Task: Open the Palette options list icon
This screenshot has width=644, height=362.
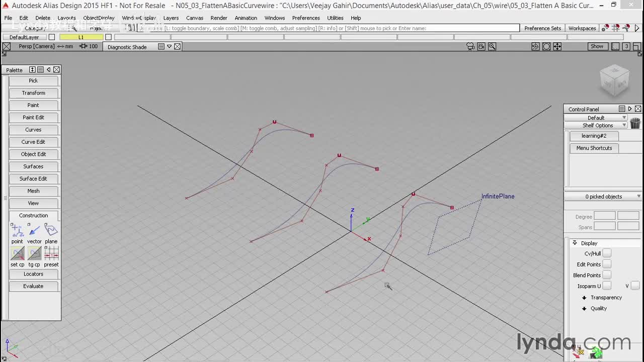Action: click(x=40, y=70)
